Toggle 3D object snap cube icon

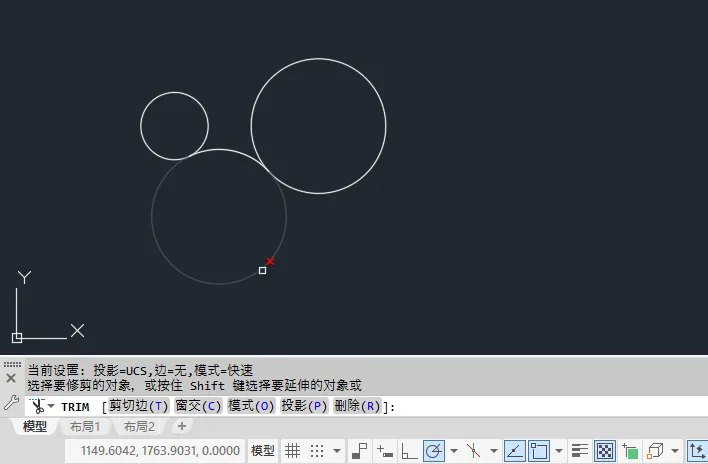pyautogui.click(x=655, y=450)
